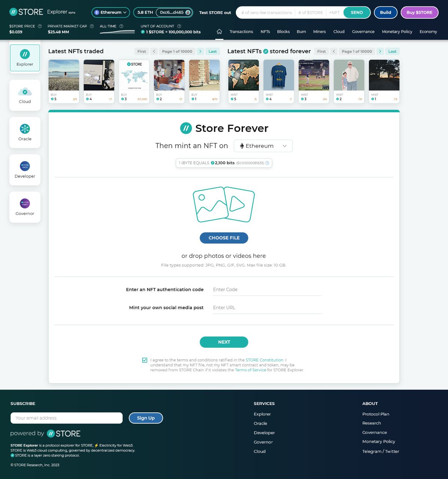Open the mint chain Ethereum dropdown

click(x=263, y=146)
